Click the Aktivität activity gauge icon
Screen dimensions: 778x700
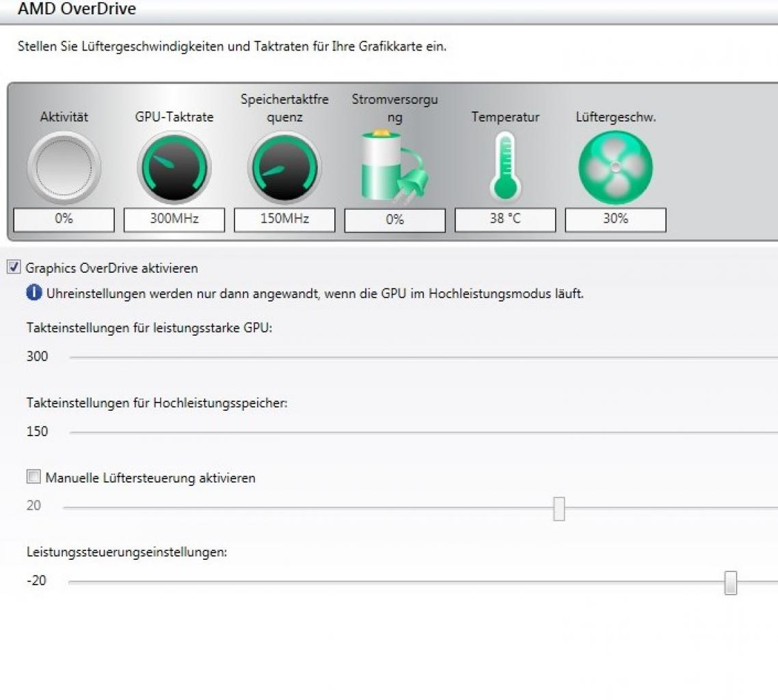click(64, 167)
